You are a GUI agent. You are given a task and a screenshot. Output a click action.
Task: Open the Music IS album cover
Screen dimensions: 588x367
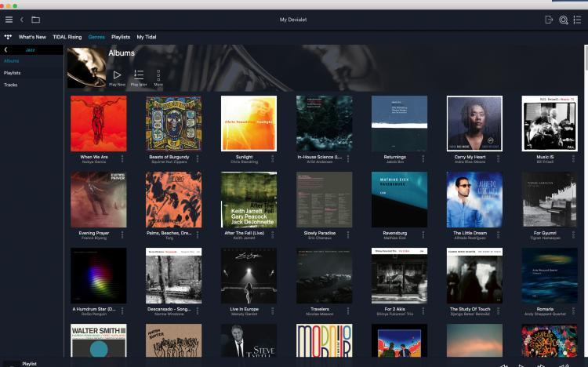(550, 123)
